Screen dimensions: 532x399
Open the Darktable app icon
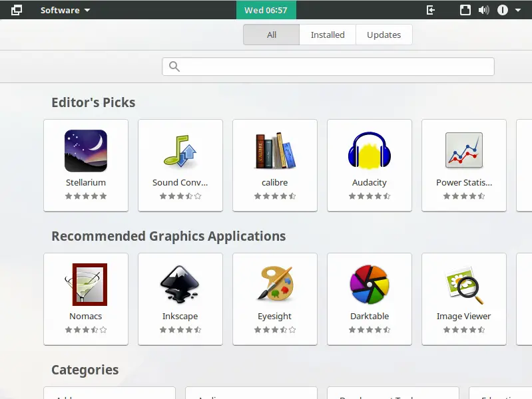click(x=369, y=285)
